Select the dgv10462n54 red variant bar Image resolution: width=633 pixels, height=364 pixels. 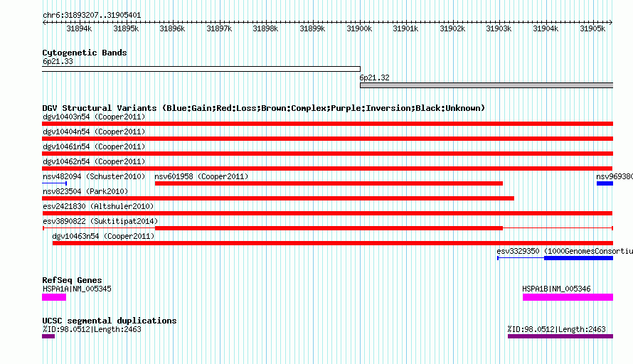(327, 168)
